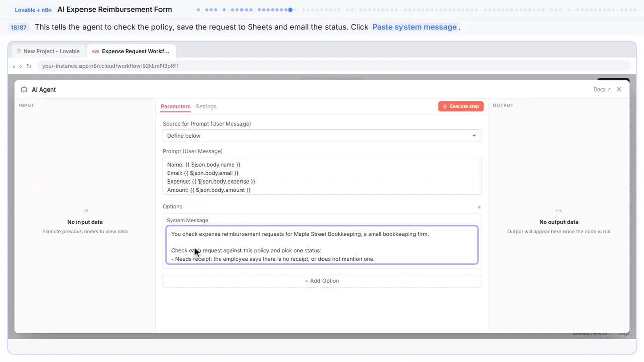Click the input arrow icon above No input data
Viewport: 644px width, 362px height.
pyautogui.click(x=85, y=211)
